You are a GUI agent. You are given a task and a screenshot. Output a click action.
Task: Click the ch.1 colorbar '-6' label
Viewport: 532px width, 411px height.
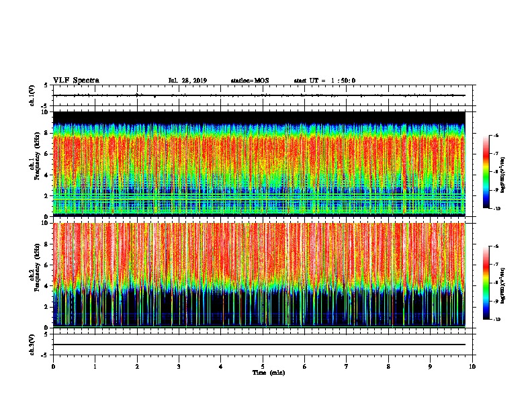[496, 136]
